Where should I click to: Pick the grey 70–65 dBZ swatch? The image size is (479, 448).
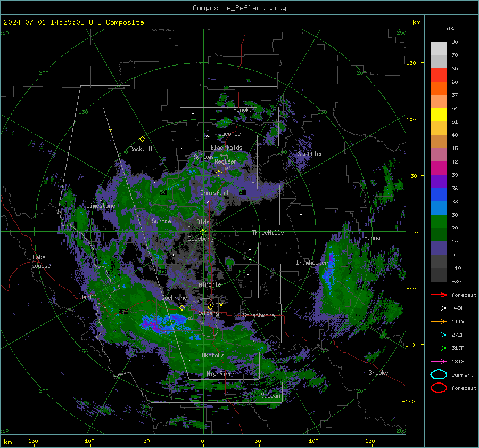coord(439,62)
